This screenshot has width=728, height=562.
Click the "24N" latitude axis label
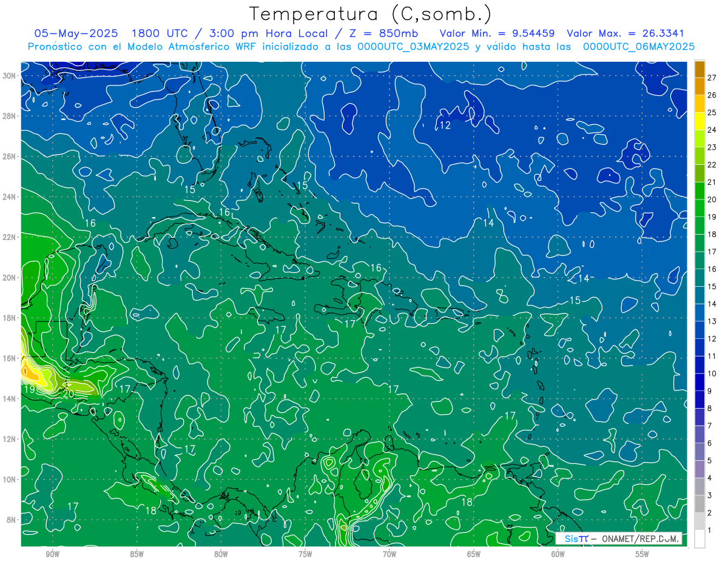[10, 197]
